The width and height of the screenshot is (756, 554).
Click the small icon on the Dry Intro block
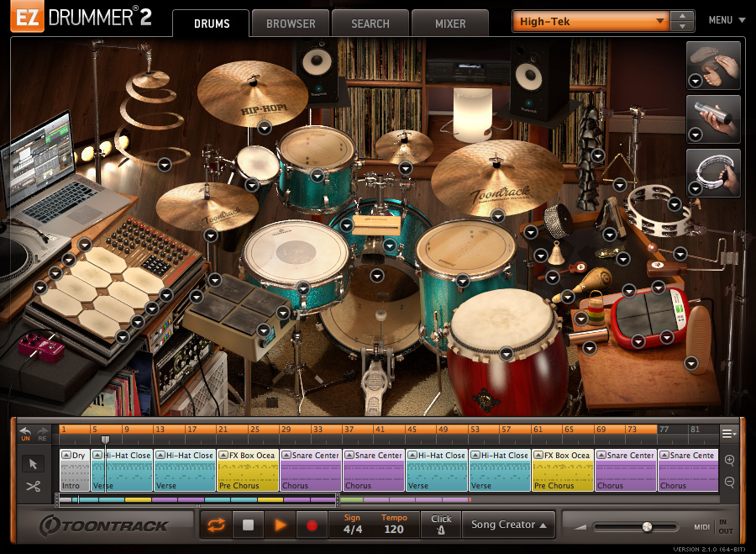click(66, 455)
